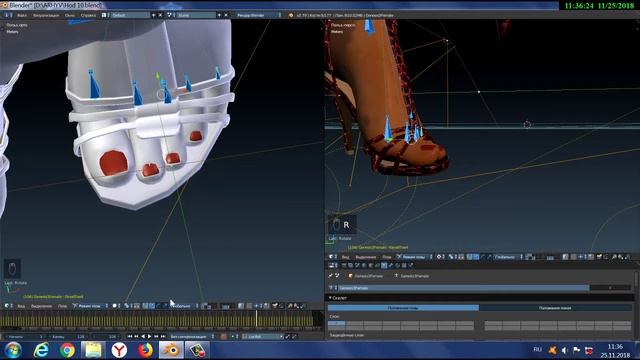Jump to the last frame
Image resolution: width=640 pixels, height=360 pixels.
click(x=163, y=337)
